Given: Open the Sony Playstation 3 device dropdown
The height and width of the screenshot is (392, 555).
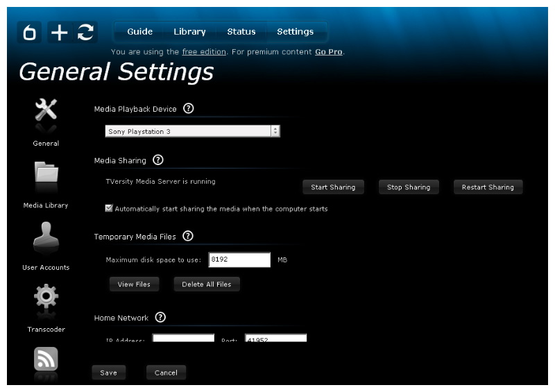Looking at the screenshot, I should point(193,131).
